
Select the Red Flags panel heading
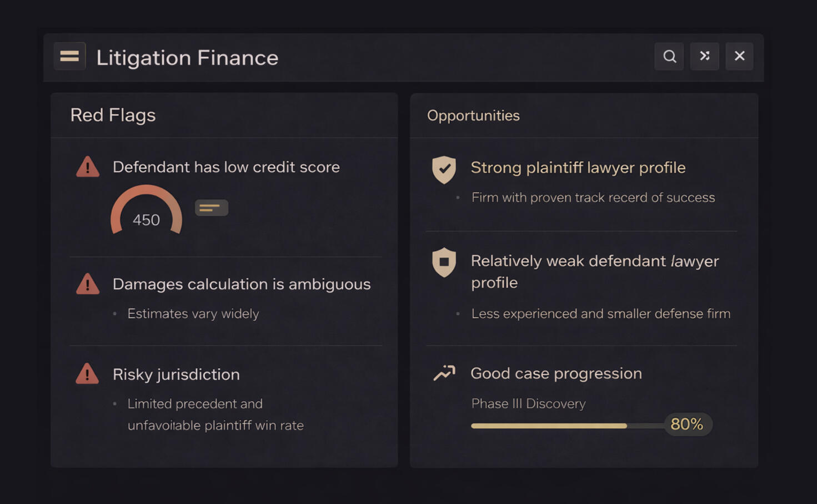click(x=113, y=115)
